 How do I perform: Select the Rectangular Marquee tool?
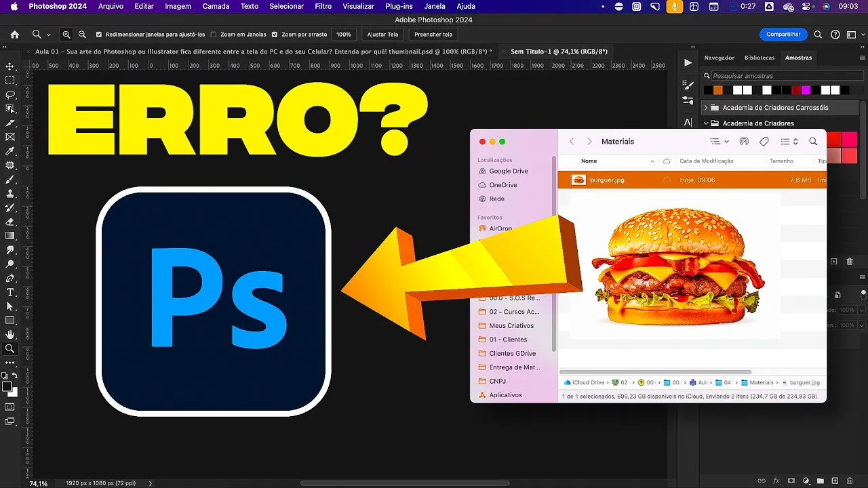10,80
